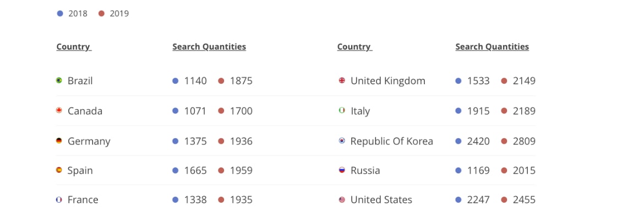Select the Germany flag icon
The image size is (644, 217).
(59, 141)
